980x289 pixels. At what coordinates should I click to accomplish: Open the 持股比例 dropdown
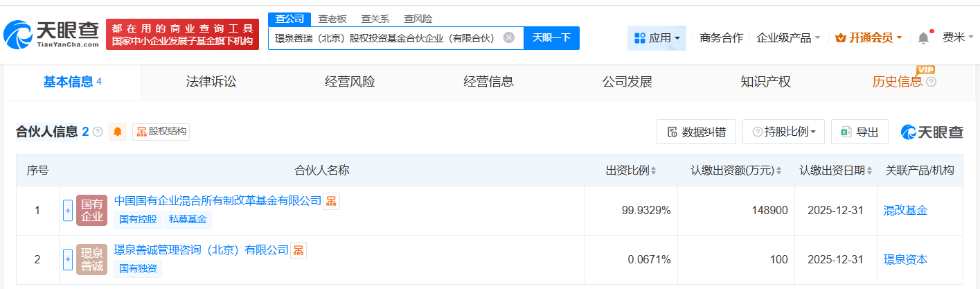(784, 132)
